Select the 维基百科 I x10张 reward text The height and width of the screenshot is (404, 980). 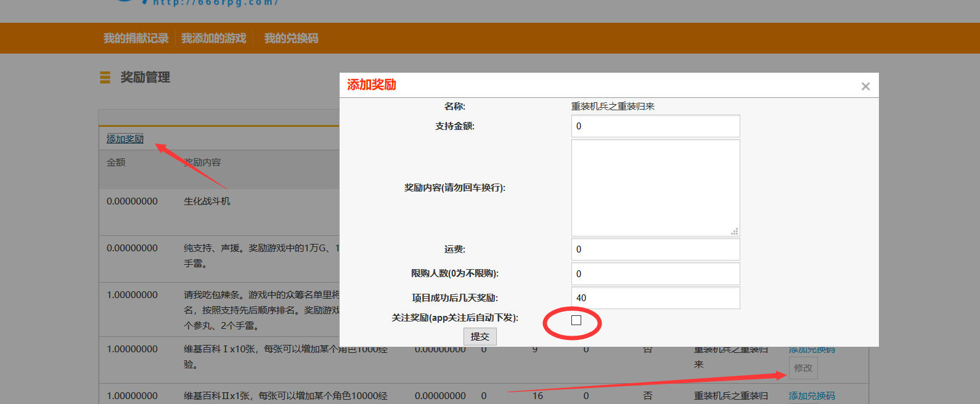coord(285,357)
